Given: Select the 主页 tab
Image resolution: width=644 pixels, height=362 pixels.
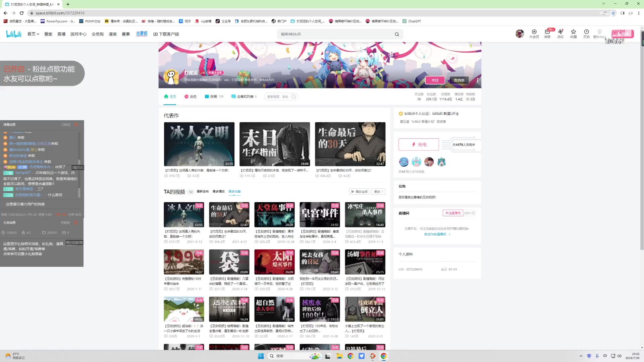Looking at the screenshot, I should coord(170,97).
